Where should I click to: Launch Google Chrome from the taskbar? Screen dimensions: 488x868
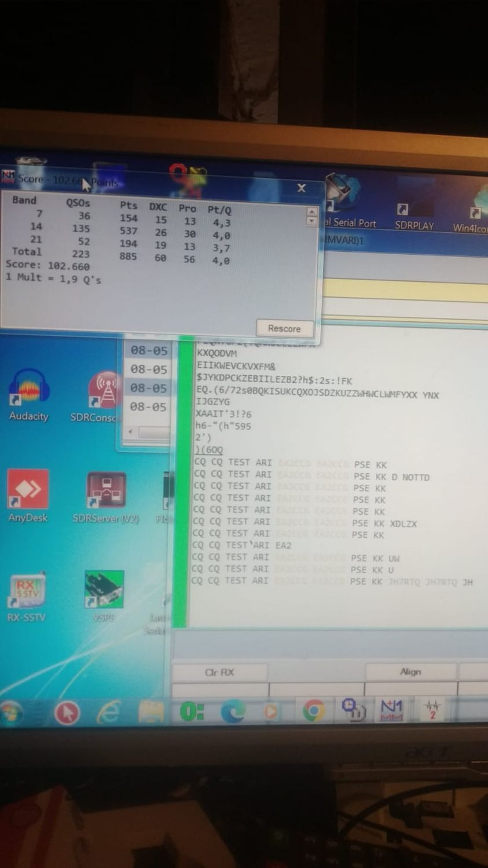coord(313,710)
